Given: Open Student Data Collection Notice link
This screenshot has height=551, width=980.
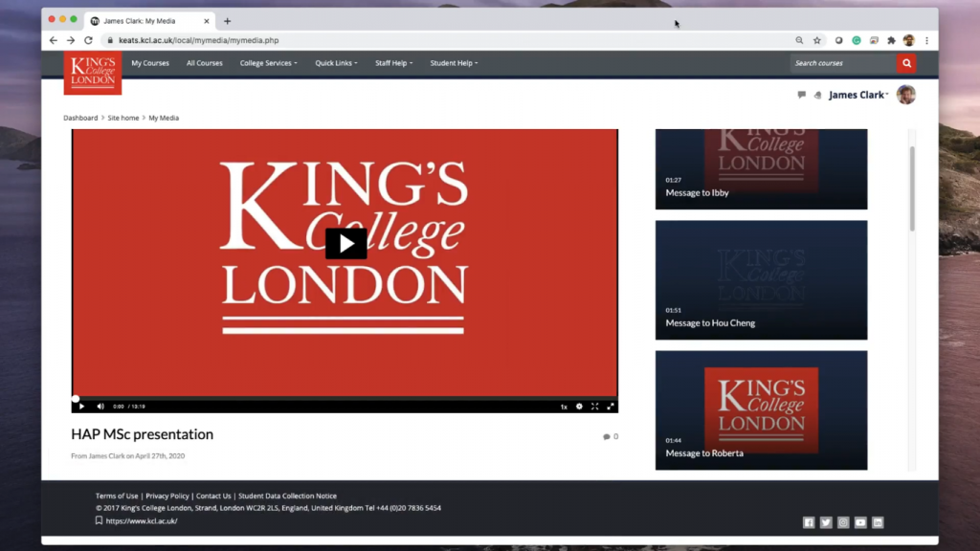Looking at the screenshot, I should point(287,496).
